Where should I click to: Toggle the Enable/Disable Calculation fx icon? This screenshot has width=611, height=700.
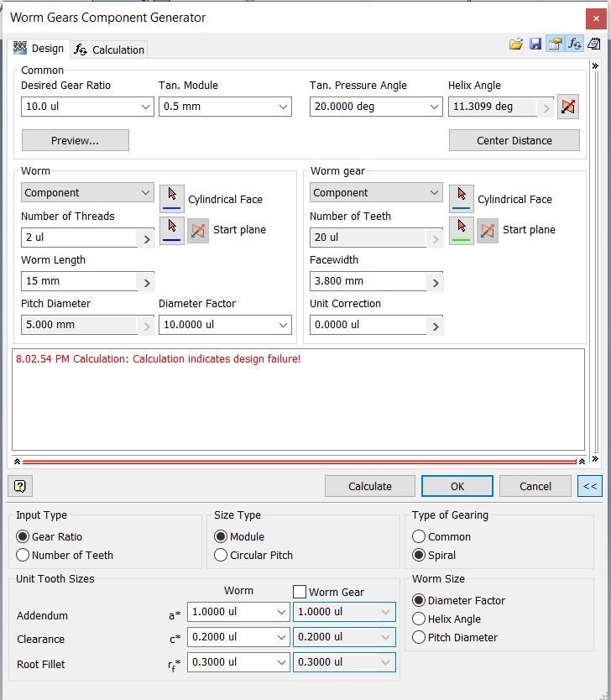(574, 44)
